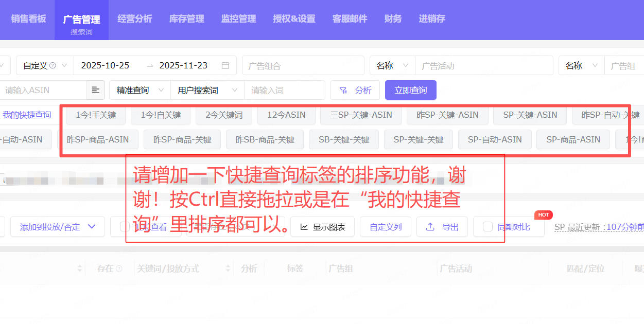Select the 2今关键词 quick query tag
Image resolution: width=644 pixels, height=324 pixels.
(223, 115)
